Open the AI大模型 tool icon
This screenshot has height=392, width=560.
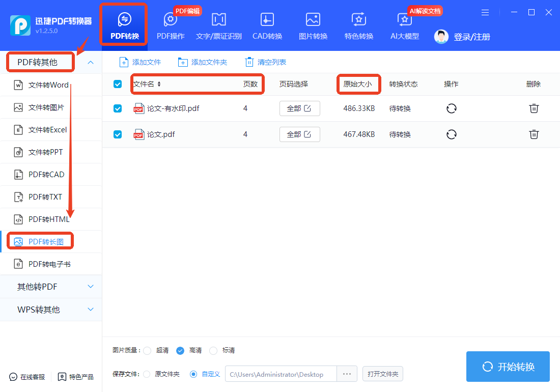point(405,20)
